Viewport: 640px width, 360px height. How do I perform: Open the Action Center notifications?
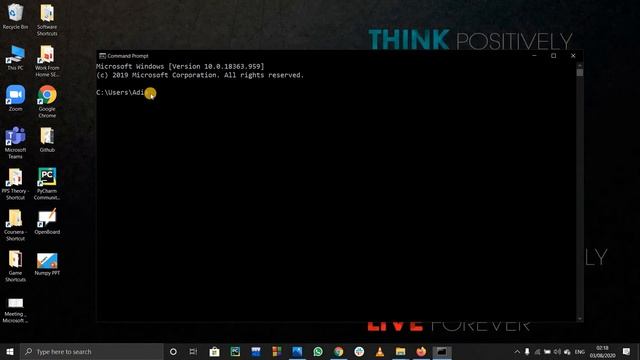[x=626, y=351]
